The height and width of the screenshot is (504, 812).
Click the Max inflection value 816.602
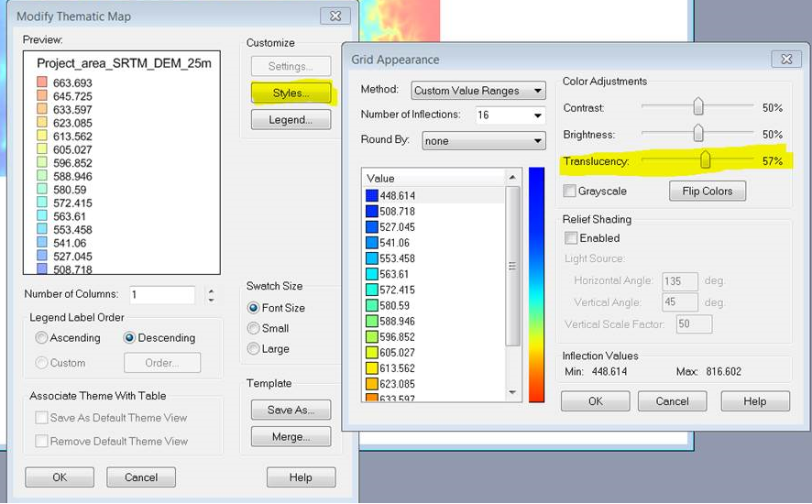tap(723, 371)
